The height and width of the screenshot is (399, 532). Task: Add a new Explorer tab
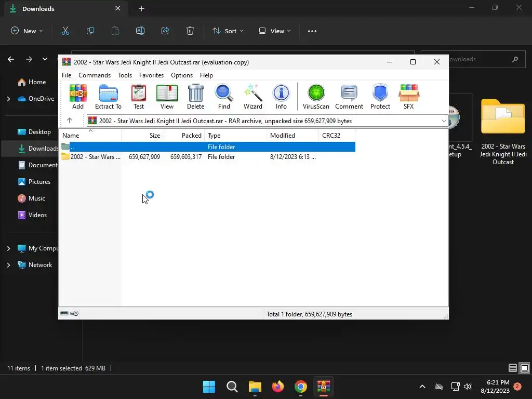(141, 9)
